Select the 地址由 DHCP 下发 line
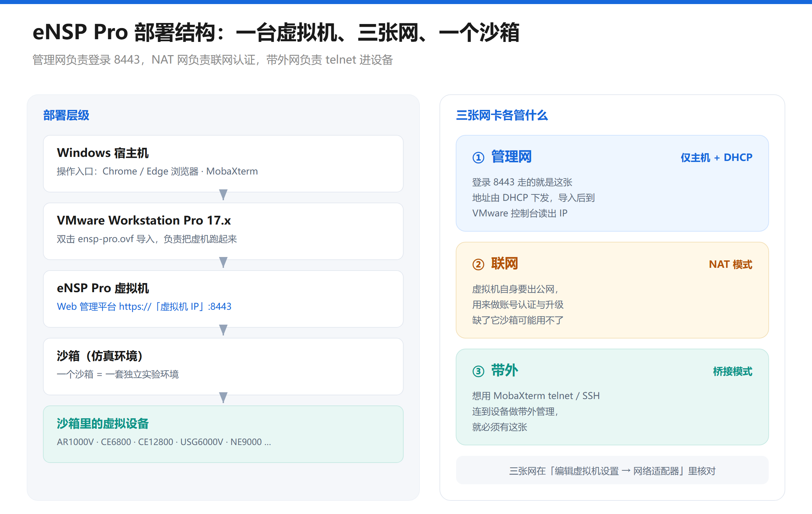The image size is (812, 514). coord(534,198)
